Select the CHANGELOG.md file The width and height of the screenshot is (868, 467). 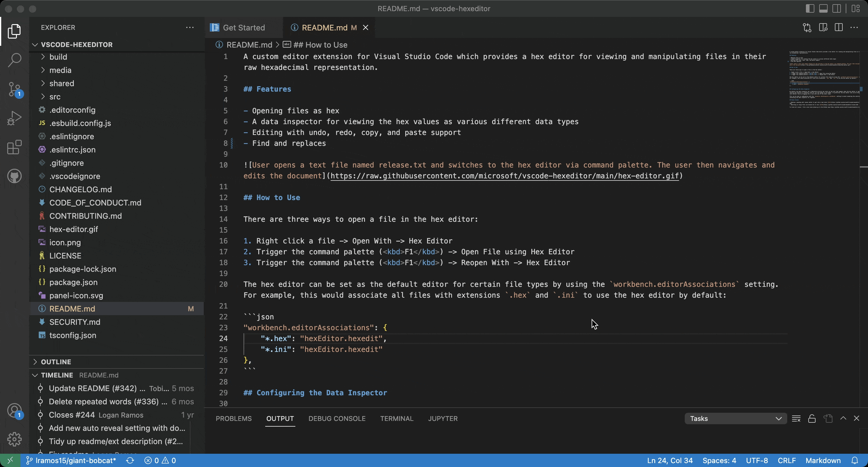[x=80, y=189]
